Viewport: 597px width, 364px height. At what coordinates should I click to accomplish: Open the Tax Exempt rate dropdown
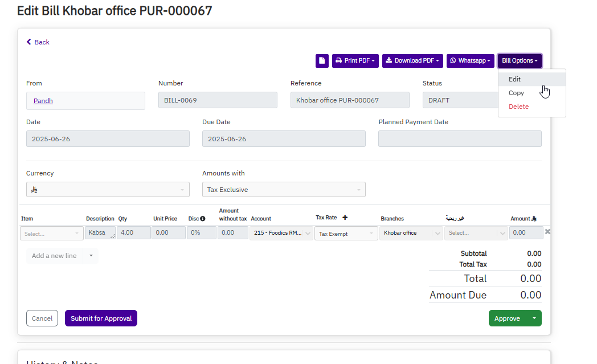[346, 234]
